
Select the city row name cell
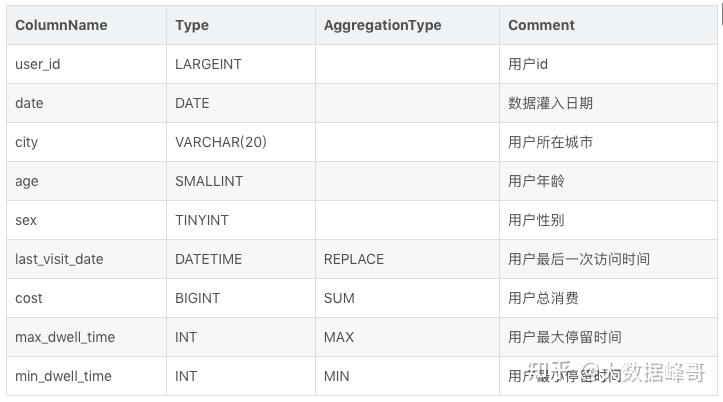27,142
